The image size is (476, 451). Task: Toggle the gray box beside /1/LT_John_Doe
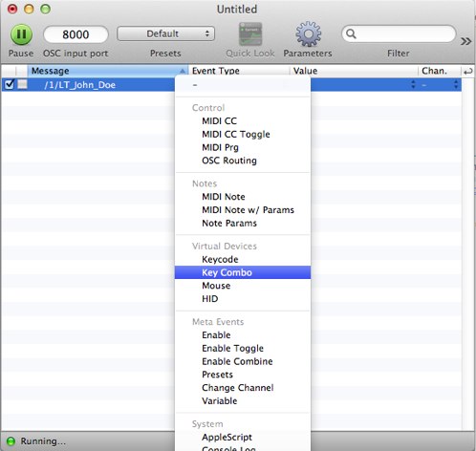pyautogui.click(x=22, y=84)
